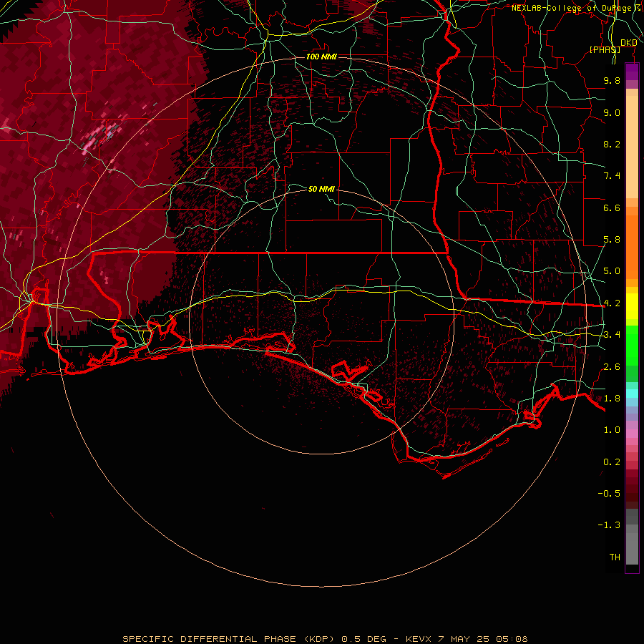Select the cyan segment of the color bar
This screenshot has width=644, height=644.
(x=632, y=394)
